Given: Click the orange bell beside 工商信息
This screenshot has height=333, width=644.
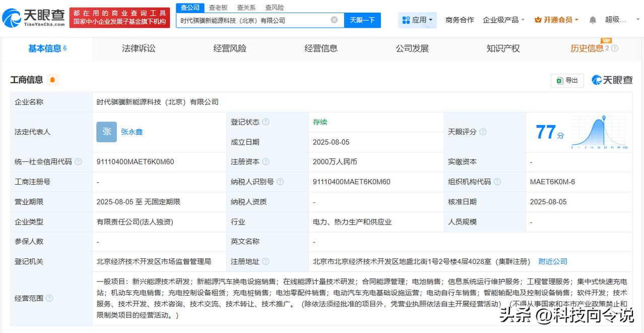Looking at the screenshot, I should click(x=52, y=80).
